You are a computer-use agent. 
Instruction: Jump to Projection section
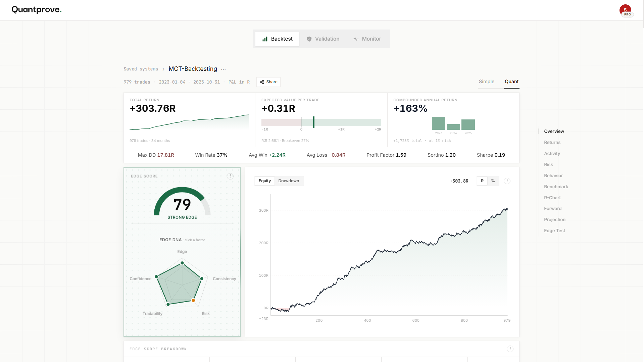tap(555, 220)
